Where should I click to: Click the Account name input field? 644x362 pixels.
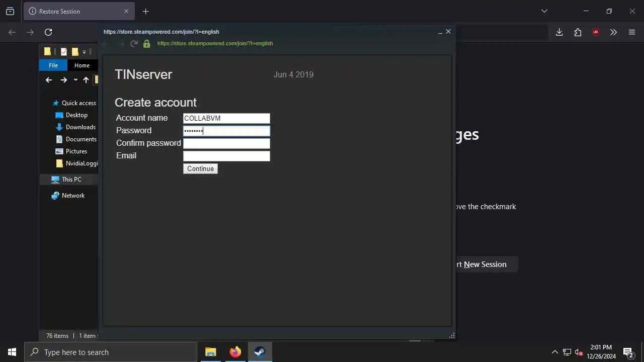tap(226, 118)
